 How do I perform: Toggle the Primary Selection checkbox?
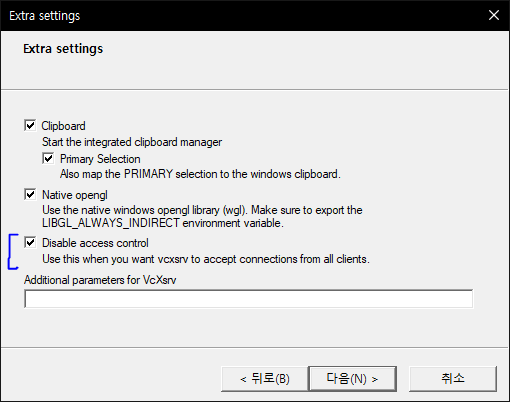(48, 158)
